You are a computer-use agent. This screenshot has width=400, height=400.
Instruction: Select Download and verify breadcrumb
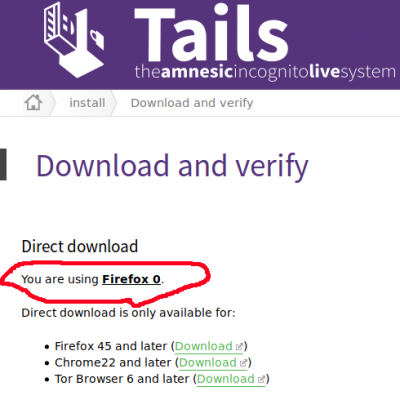pos(192,103)
